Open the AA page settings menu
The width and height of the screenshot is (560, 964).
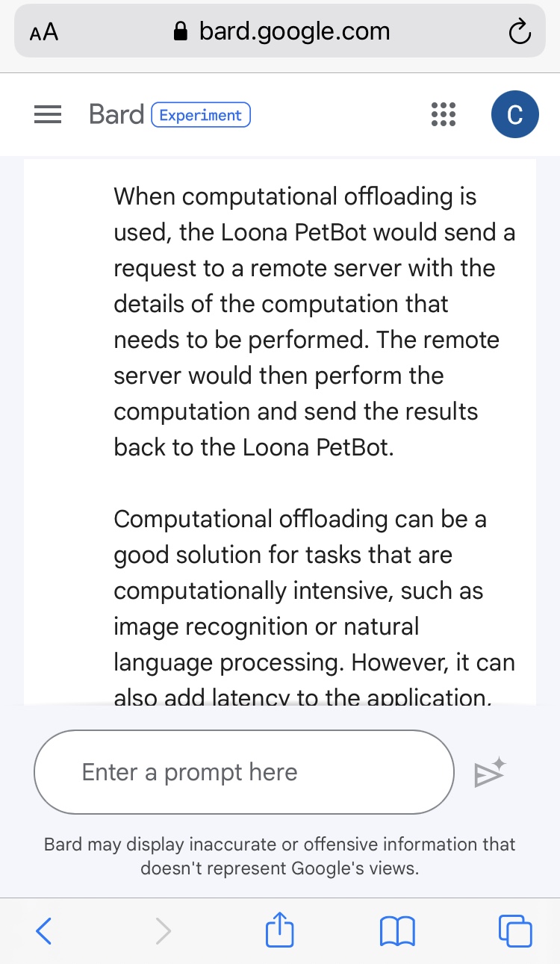[44, 33]
